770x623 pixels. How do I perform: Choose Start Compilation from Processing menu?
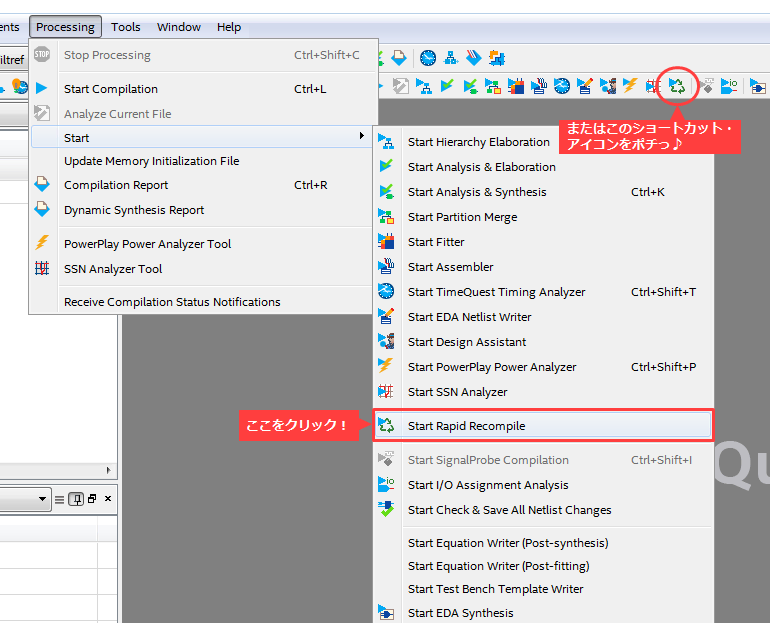(111, 89)
